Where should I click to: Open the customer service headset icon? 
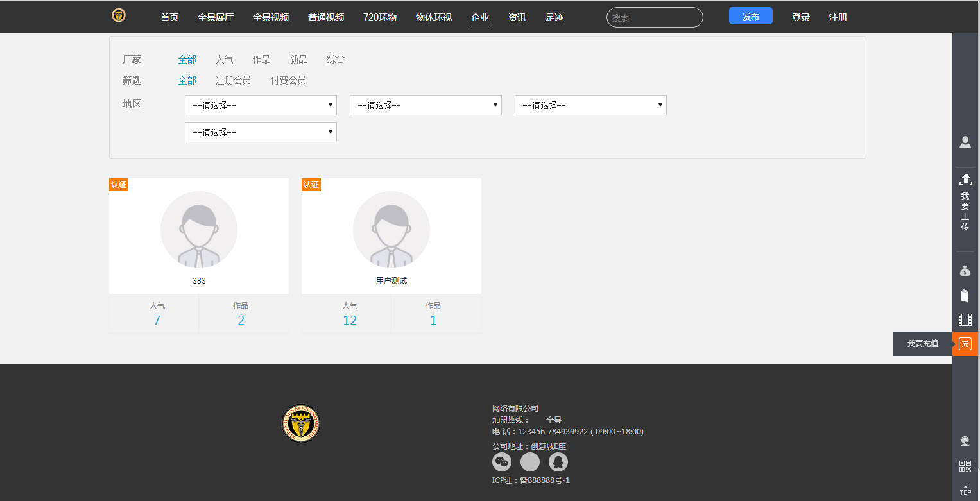(965, 441)
